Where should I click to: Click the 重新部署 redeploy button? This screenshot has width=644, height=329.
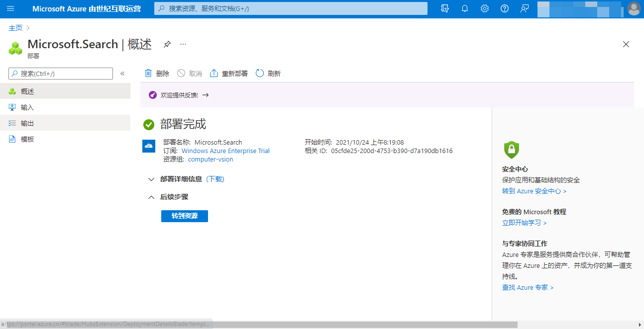click(x=229, y=74)
